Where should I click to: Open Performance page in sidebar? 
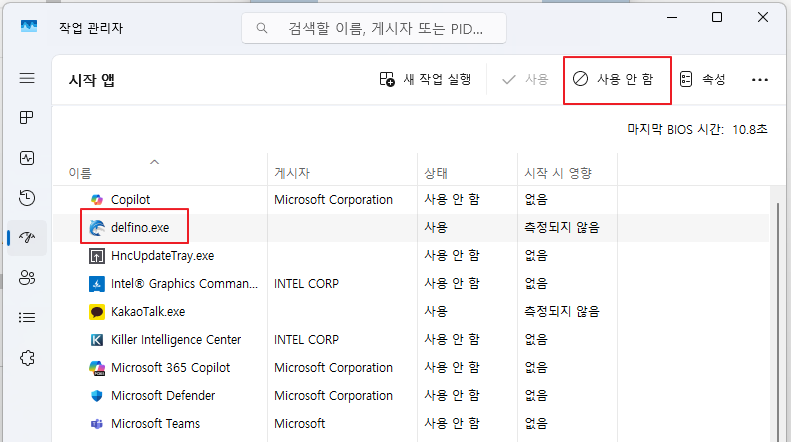27,158
